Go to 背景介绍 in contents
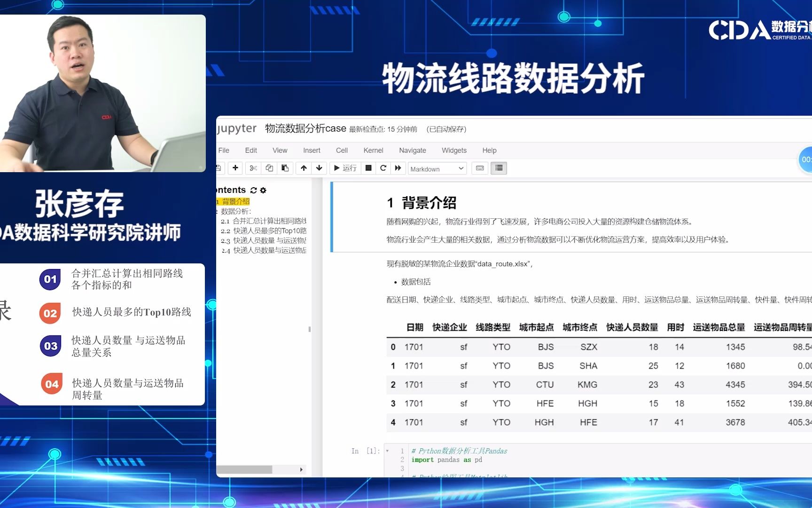 coord(235,201)
